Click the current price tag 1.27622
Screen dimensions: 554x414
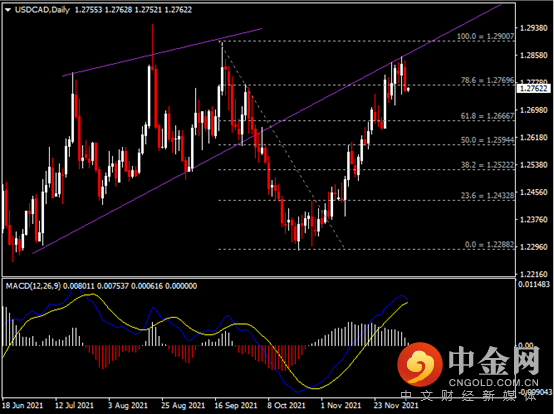click(x=534, y=89)
